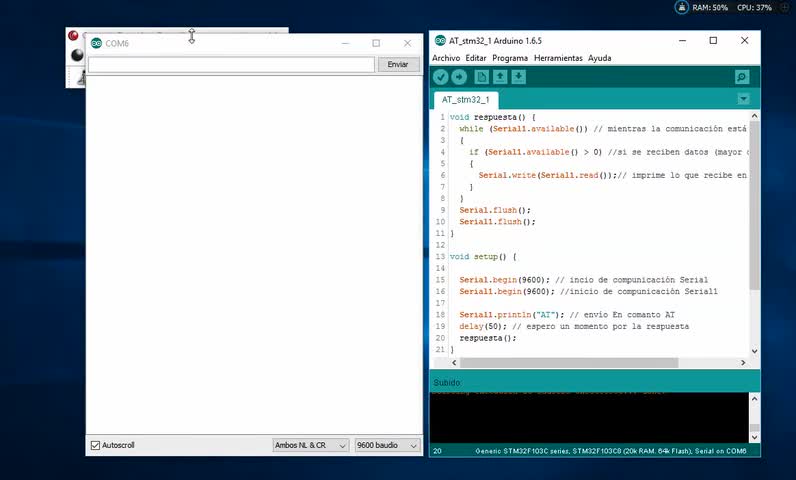Click the Arduino logo in AT_stm32_1 title bar
The height and width of the screenshot is (480, 796).
[x=440, y=41]
